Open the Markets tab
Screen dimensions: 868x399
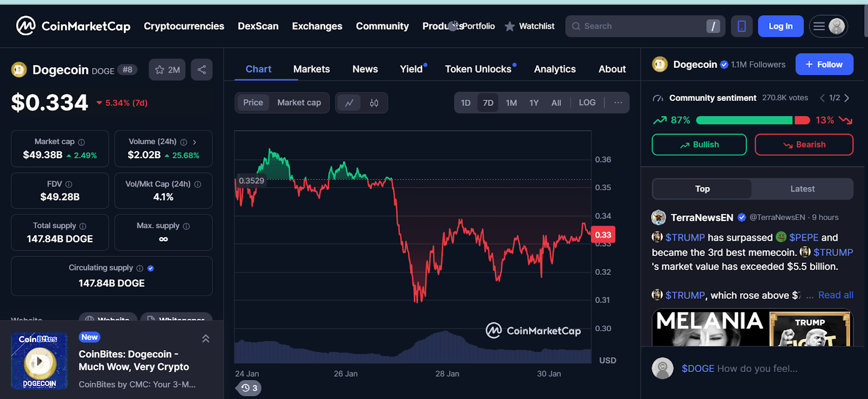[x=311, y=69]
